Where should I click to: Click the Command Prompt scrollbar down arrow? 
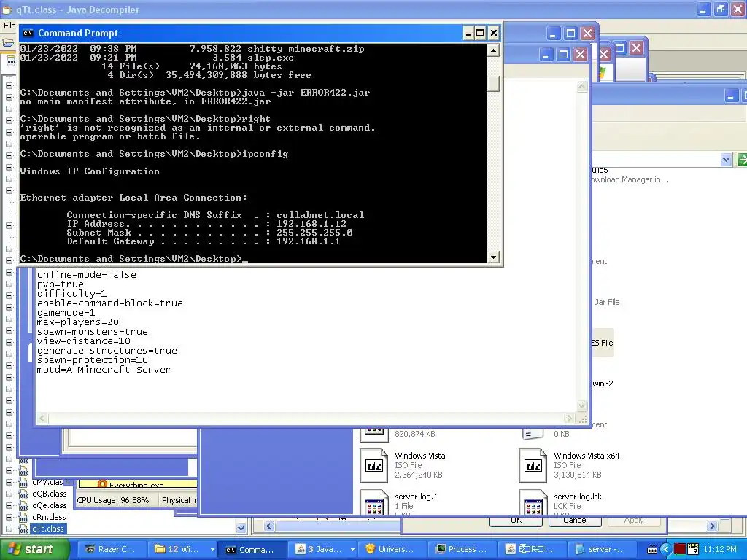pyautogui.click(x=494, y=257)
